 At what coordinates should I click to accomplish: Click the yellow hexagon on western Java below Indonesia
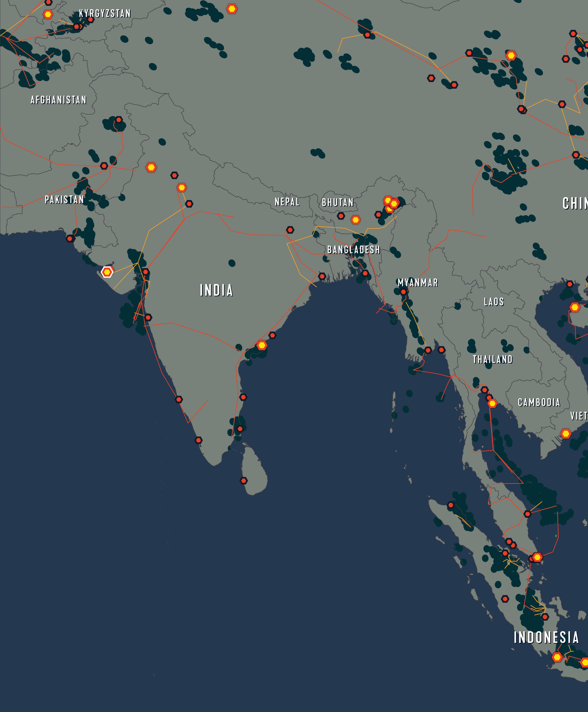pos(557,657)
